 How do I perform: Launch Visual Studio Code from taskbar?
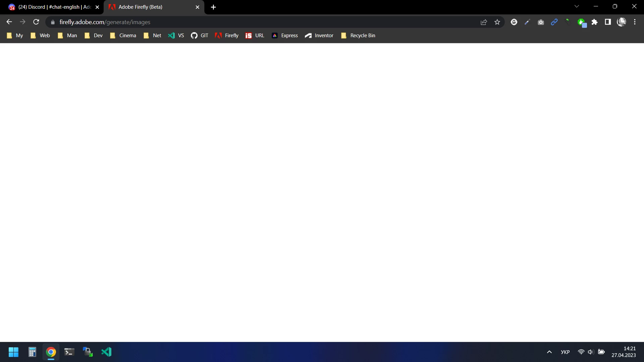106,352
